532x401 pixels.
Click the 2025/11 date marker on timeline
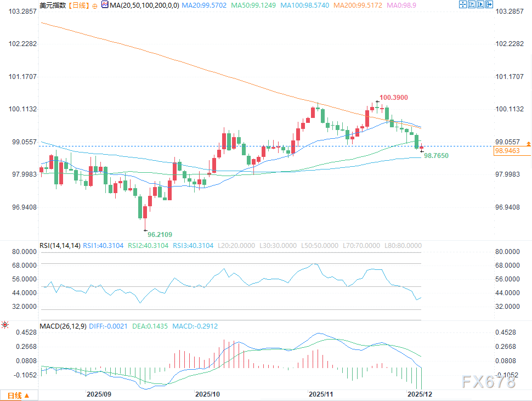[321, 394]
